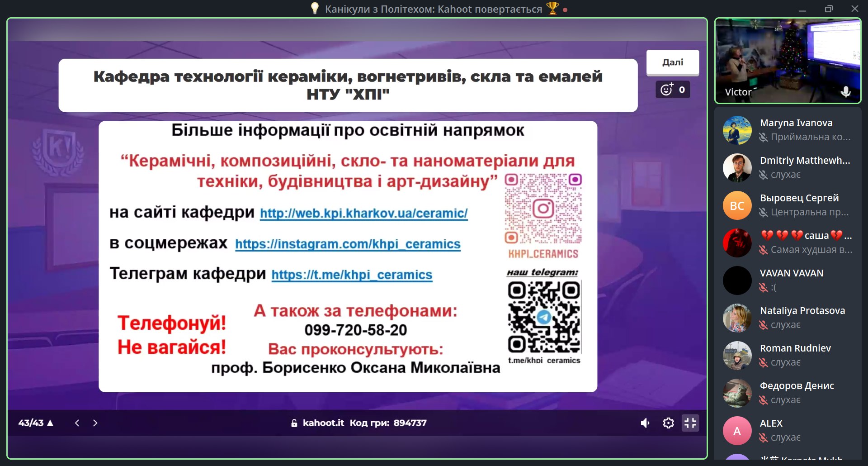Image resolution: width=868 pixels, height=466 pixels.
Task: Click Victor's microphone icon on video
Action: (x=845, y=92)
